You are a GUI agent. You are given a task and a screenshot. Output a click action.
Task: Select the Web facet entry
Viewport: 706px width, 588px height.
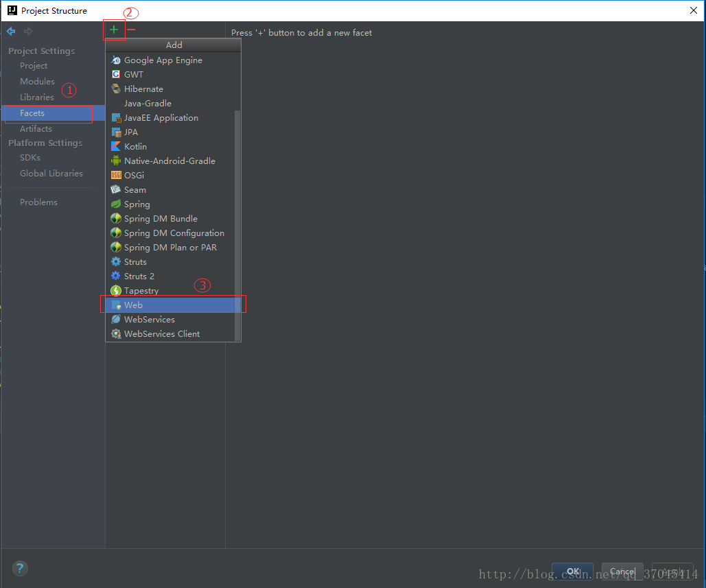pyautogui.click(x=170, y=305)
